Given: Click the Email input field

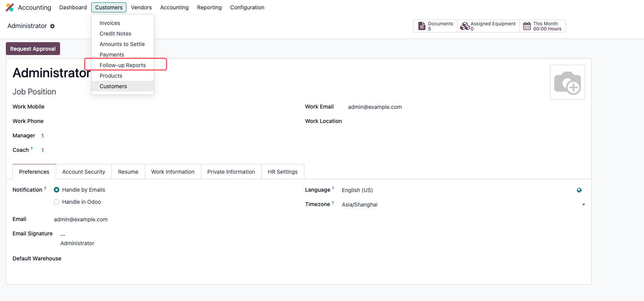Looking at the screenshot, I should (176, 219).
